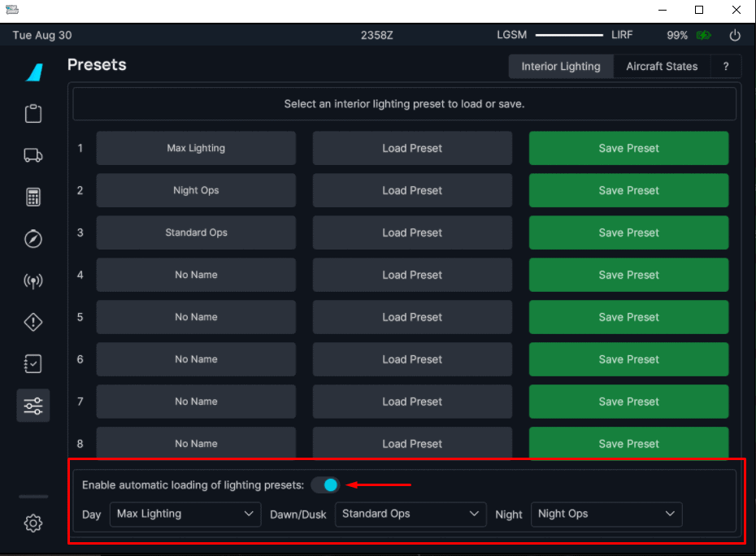Open the Performance calculator icon
The height and width of the screenshot is (556, 756).
click(x=33, y=197)
